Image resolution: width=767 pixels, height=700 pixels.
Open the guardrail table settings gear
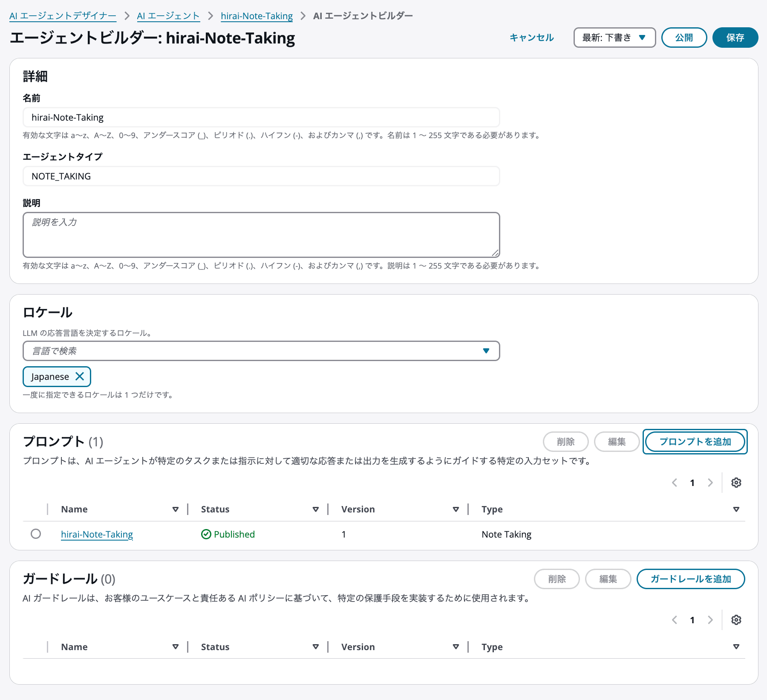coord(736,619)
